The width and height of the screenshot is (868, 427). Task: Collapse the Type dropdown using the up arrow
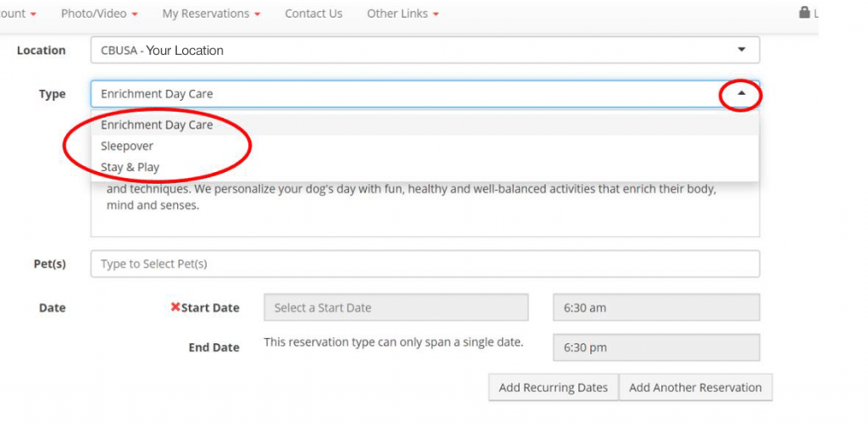[741, 93]
